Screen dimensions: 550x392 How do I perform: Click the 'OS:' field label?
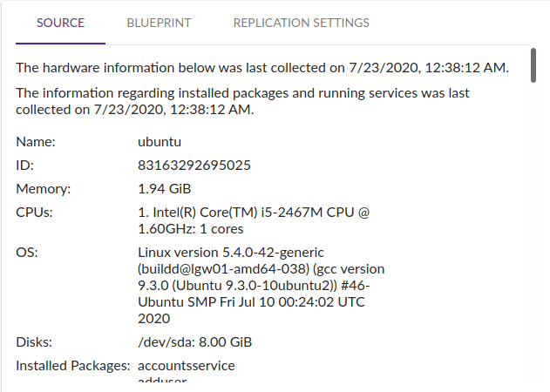coord(26,253)
